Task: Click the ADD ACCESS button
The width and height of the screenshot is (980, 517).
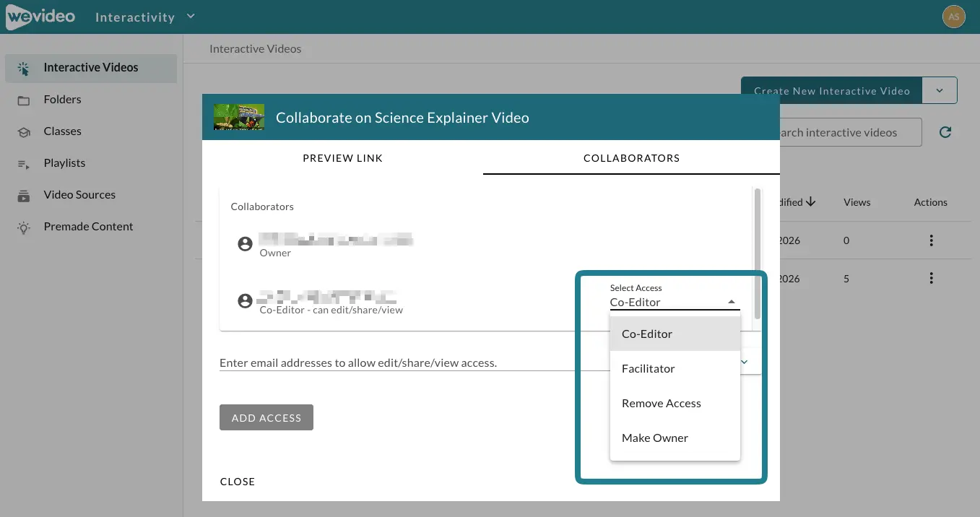Action: point(266,417)
